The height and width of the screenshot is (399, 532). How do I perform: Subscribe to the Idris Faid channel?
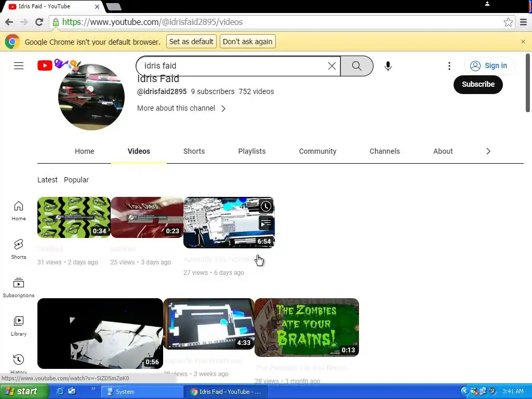[478, 84]
